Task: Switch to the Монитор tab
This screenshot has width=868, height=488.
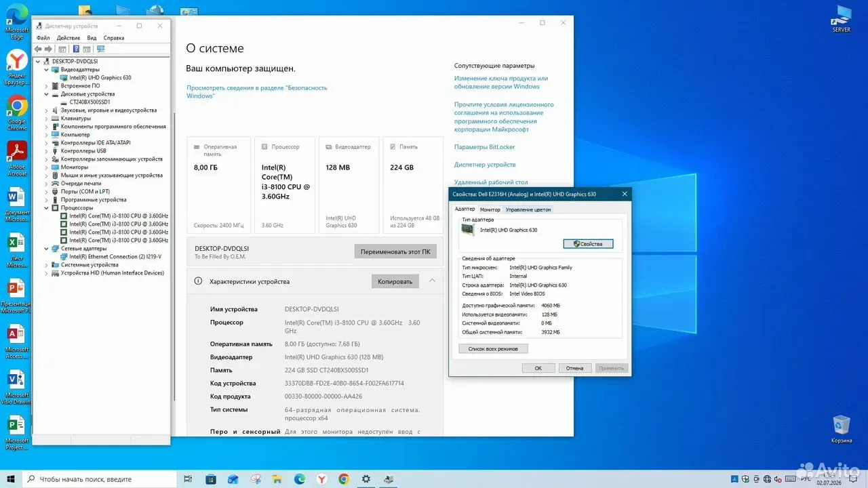Action: tap(490, 209)
